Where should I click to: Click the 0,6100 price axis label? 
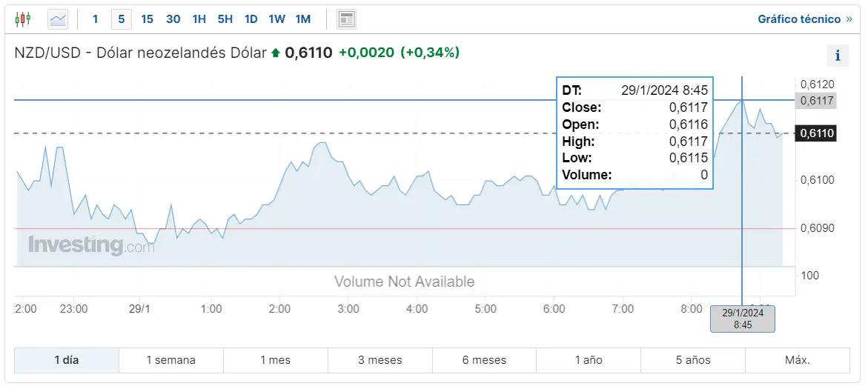[x=818, y=180]
